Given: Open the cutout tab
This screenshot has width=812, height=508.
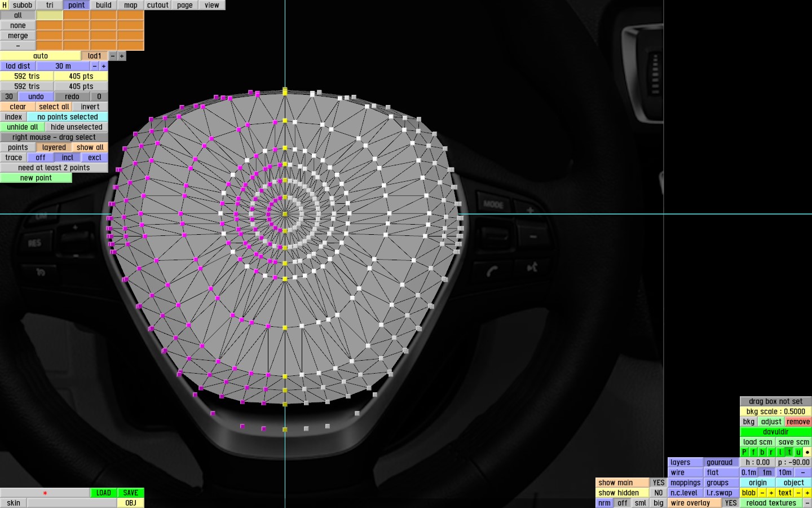Looking at the screenshot, I should tap(158, 5).
